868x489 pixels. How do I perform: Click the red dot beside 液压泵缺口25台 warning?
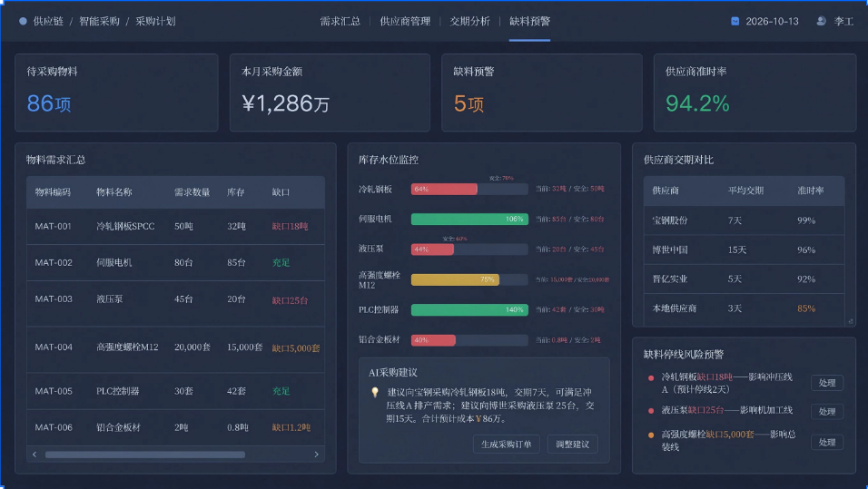tap(651, 410)
